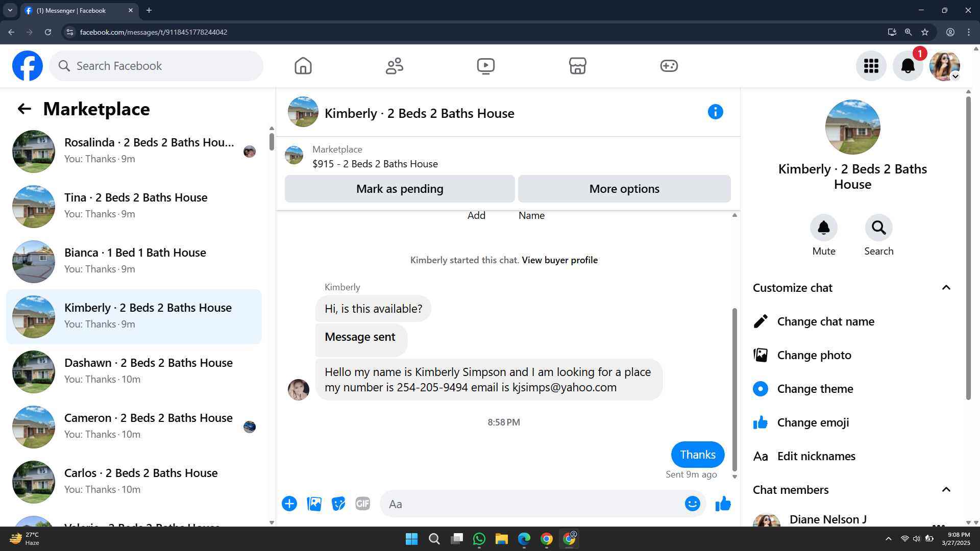This screenshot has height=551, width=980.
Task: Open the Bianca 1 Bed 1 Bath conversation
Action: coord(134,261)
